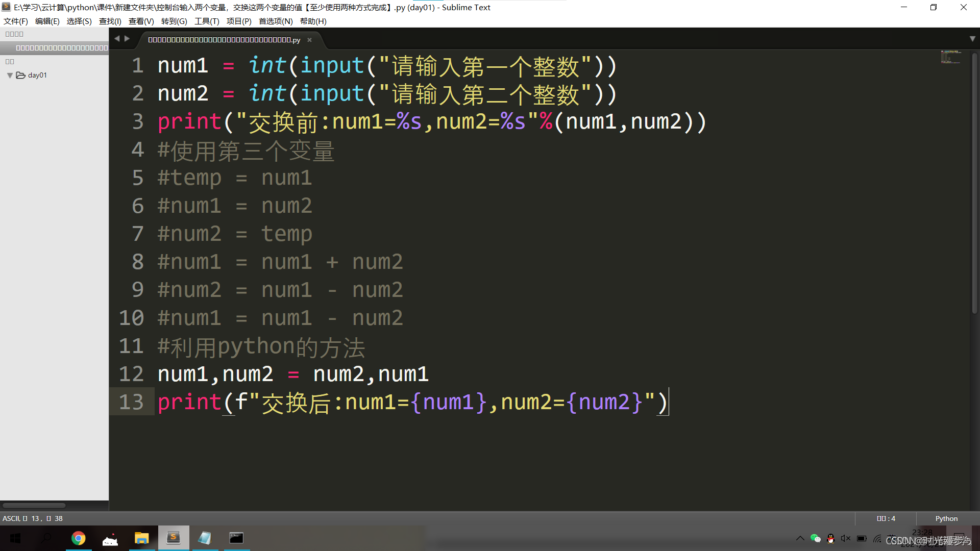Open the white whale app on taskbar
The height and width of the screenshot is (551, 980).
[110, 538]
